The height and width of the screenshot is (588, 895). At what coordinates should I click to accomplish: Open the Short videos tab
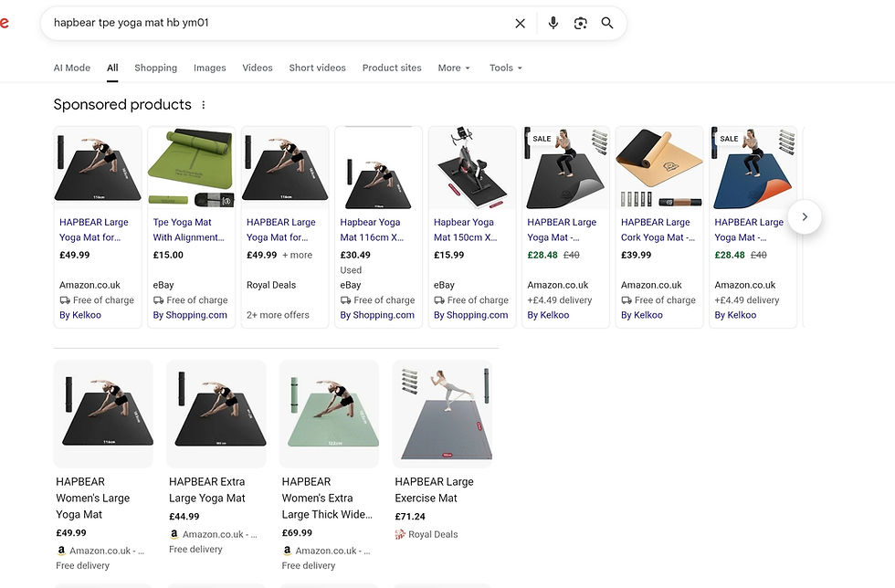tap(318, 68)
